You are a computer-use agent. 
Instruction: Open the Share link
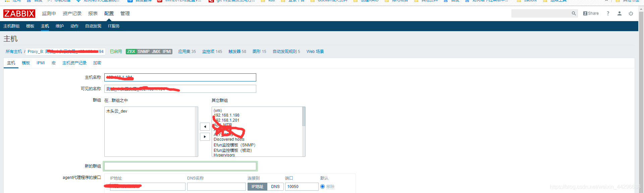591,13
